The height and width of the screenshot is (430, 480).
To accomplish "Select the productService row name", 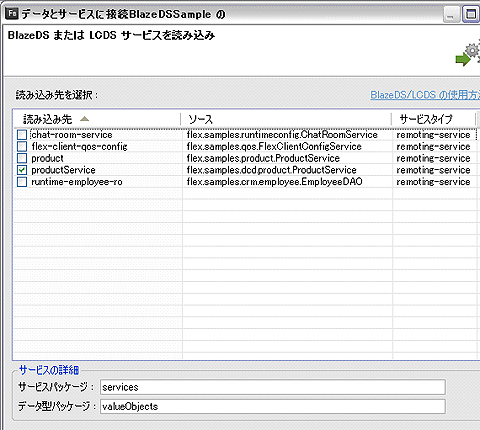I will coord(63,170).
